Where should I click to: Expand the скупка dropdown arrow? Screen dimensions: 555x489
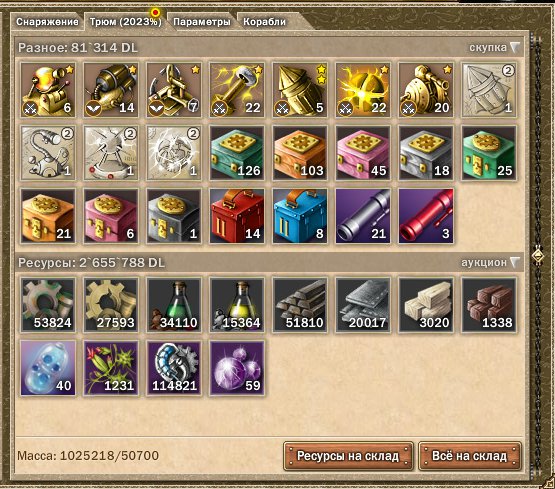point(515,47)
